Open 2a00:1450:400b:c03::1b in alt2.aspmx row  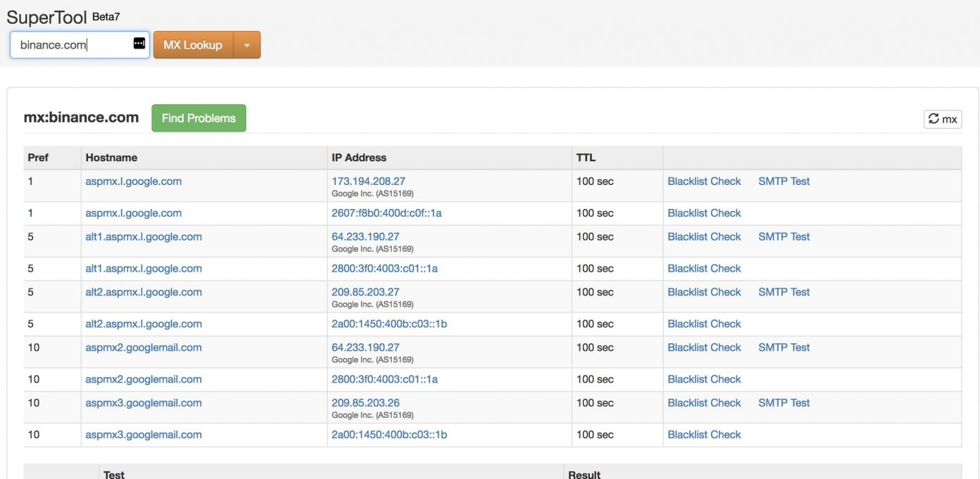pyautogui.click(x=389, y=324)
